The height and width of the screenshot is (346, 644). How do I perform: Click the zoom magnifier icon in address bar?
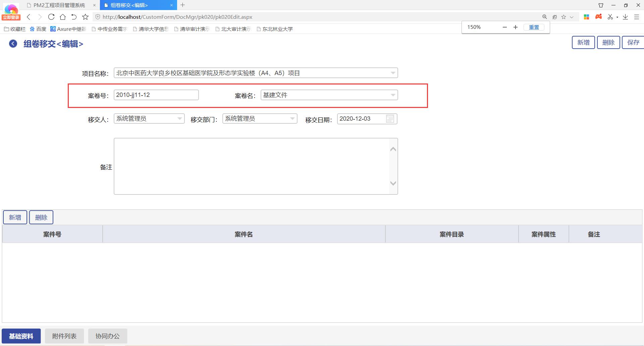click(x=544, y=17)
